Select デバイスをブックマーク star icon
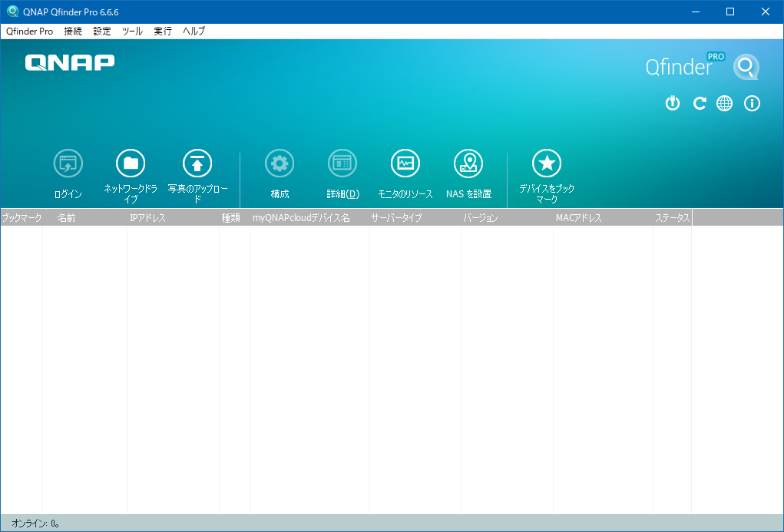Viewport: 784px width, 532px height. pyautogui.click(x=547, y=163)
